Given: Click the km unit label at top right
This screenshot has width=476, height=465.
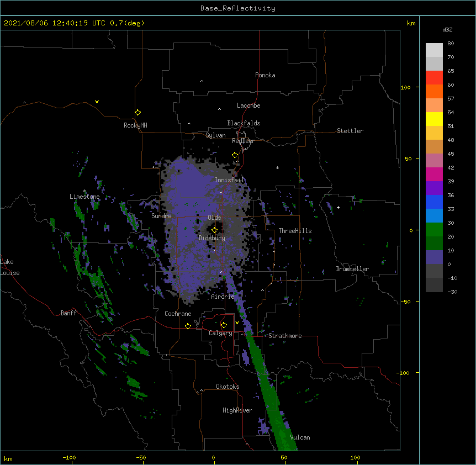Looking at the screenshot, I should click(x=411, y=23).
